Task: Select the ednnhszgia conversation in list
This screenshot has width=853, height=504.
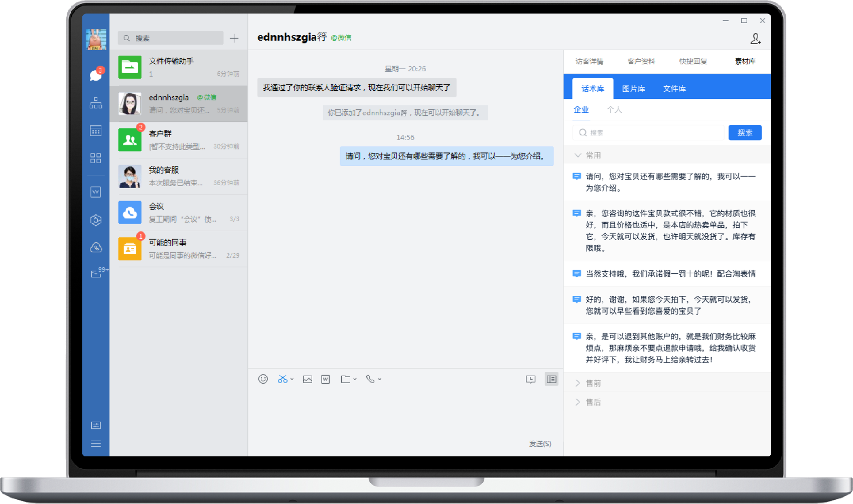Action: 179,103
